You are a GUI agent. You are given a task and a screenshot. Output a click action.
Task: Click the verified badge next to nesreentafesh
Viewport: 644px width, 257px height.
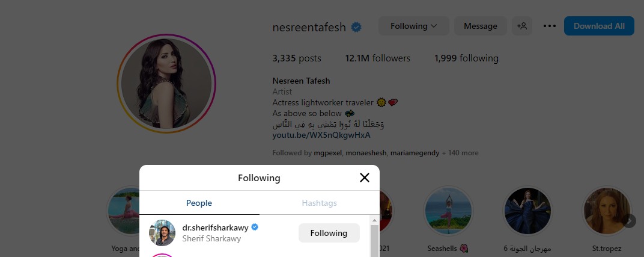[356, 27]
